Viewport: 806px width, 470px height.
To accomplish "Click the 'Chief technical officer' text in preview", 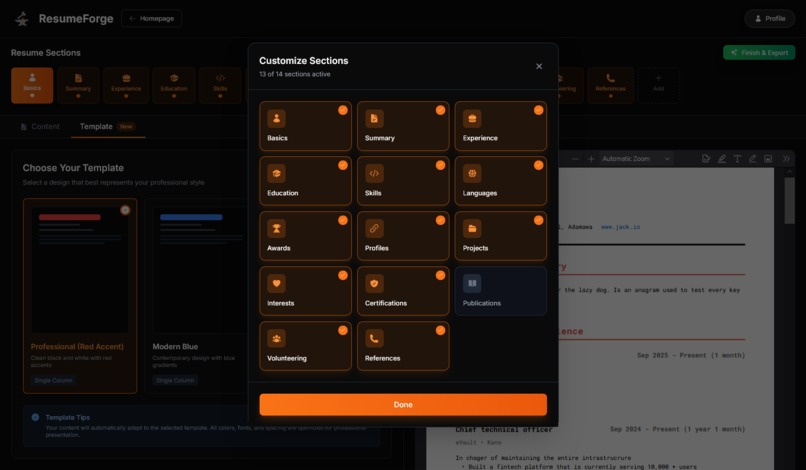I will pyautogui.click(x=504, y=429).
